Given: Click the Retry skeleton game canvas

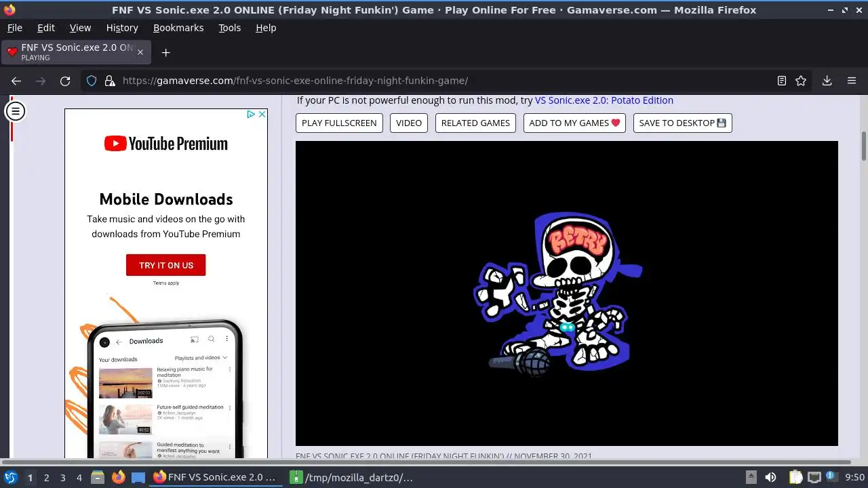Looking at the screenshot, I should [567, 293].
